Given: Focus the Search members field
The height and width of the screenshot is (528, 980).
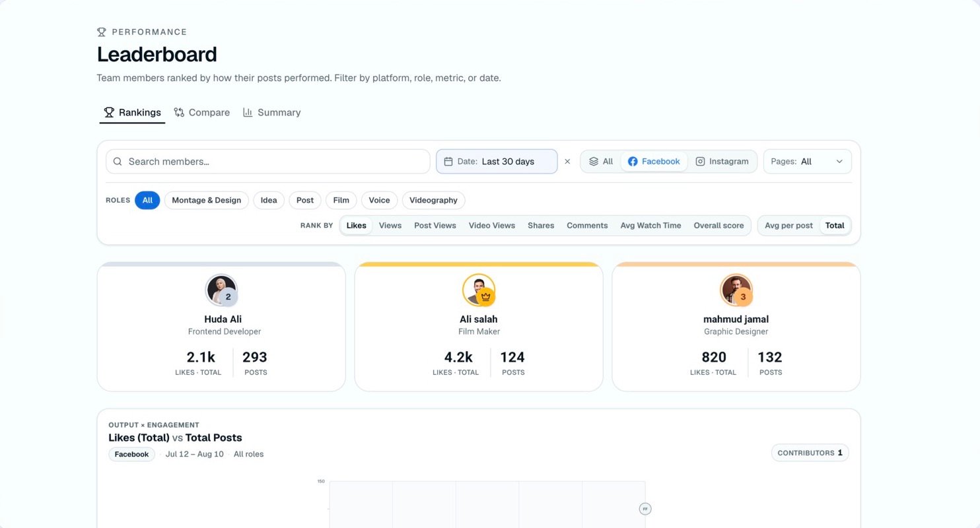Looking at the screenshot, I should [268, 162].
